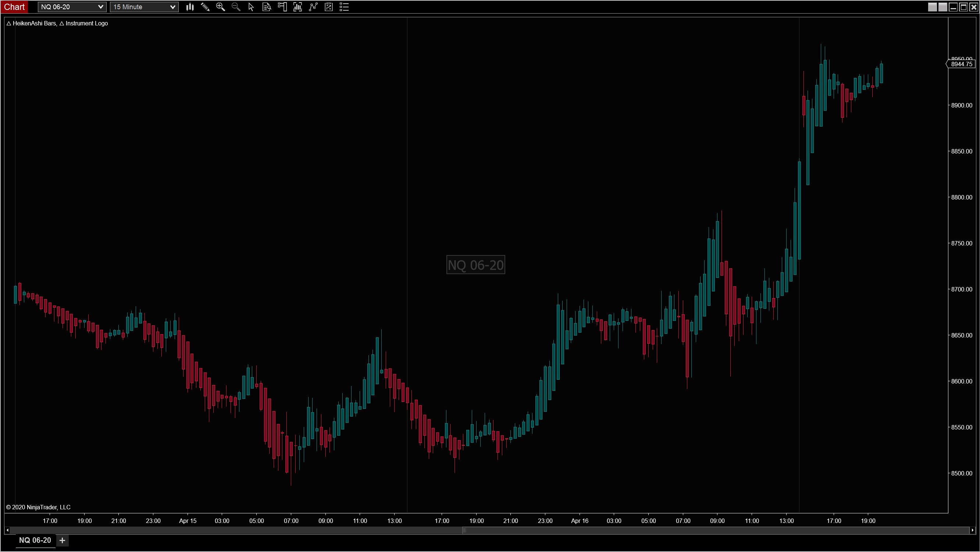Viewport: 980px width, 552px height.
Task: Open the chart Properties list icon
Action: pos(344,7)
